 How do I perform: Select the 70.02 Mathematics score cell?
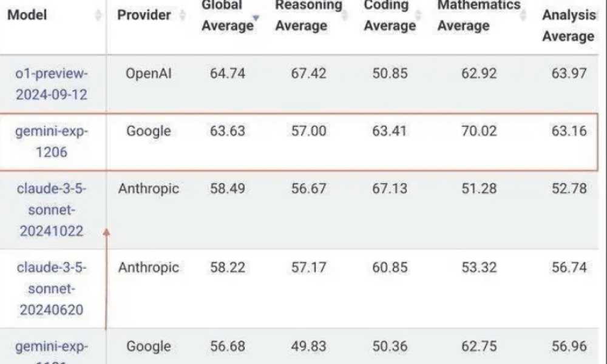(479, 131)
